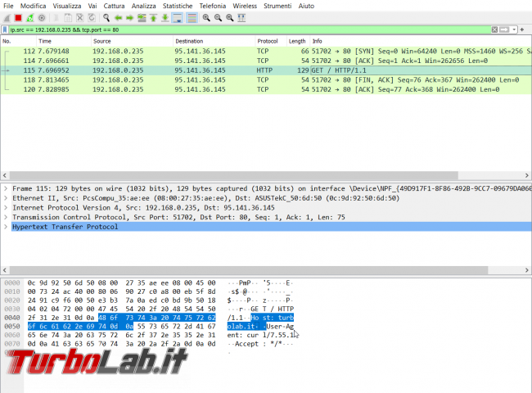Select packet 112 SYN row
The height and width of the screenshot is (393, 532).
266,52
